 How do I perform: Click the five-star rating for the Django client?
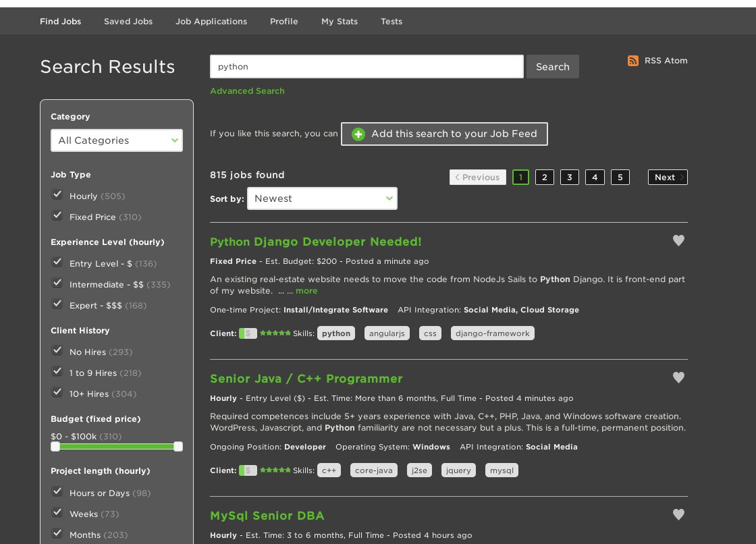coord(275,333)
